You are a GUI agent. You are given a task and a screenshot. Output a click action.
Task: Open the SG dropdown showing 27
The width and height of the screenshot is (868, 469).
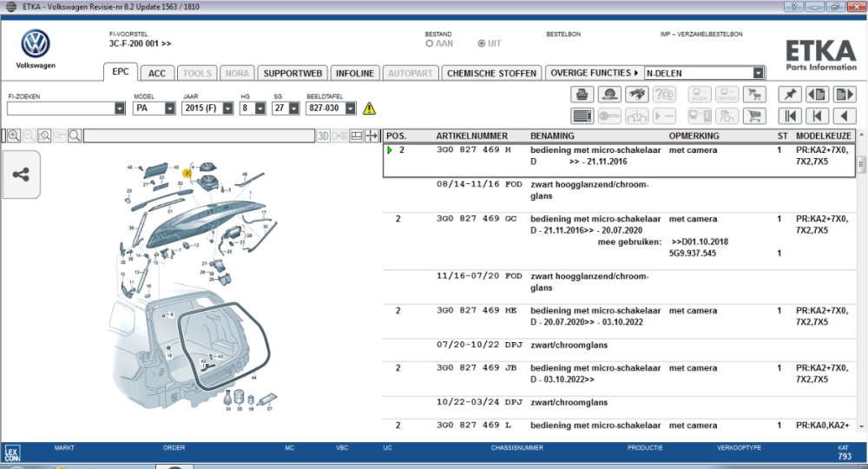click(x=294, y=109)
